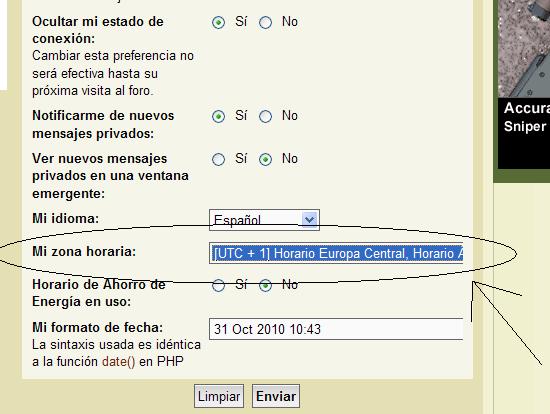Open the Mi idioma Español dropdown

coord(264,220)
